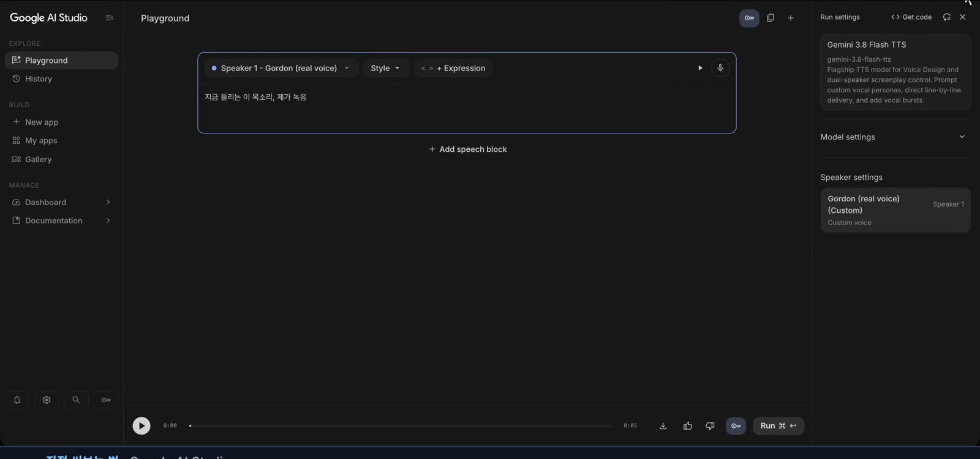Click the "Run settings" heading
The image size is (980, 459).
(840, 17)
